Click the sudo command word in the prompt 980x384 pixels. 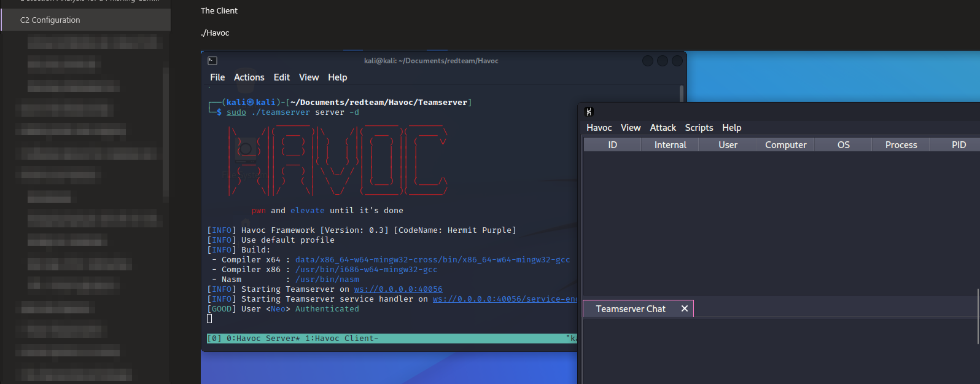[236, 112]
